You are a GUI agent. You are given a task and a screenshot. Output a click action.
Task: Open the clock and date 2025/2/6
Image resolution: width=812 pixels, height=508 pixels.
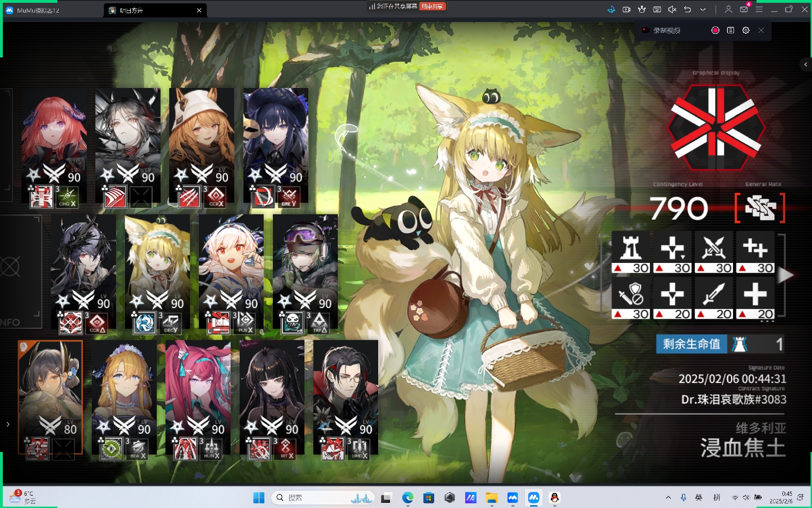pyautogui.click(x=781, y=498)
